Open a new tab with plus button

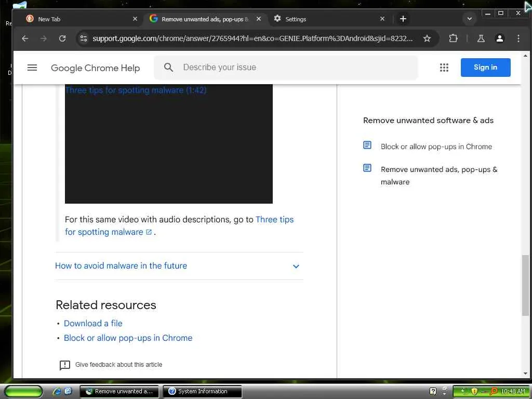(403, 19)
